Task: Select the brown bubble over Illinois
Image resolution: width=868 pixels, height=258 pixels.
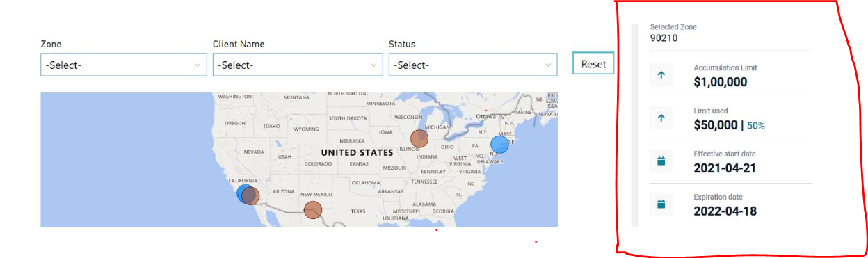Action: pyautogui.click(x=419, y=138)
